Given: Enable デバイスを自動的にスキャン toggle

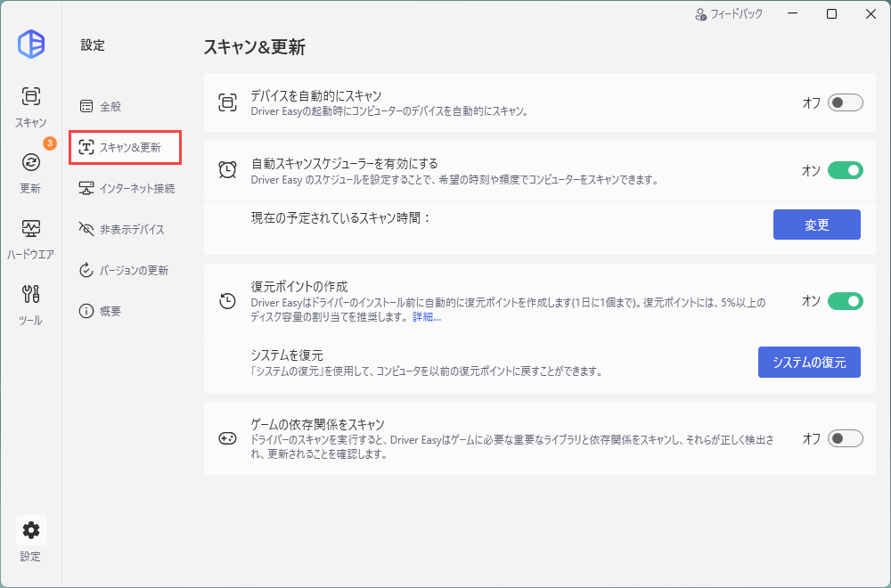Looking at the screenshot, I should [x=845, y=102].
